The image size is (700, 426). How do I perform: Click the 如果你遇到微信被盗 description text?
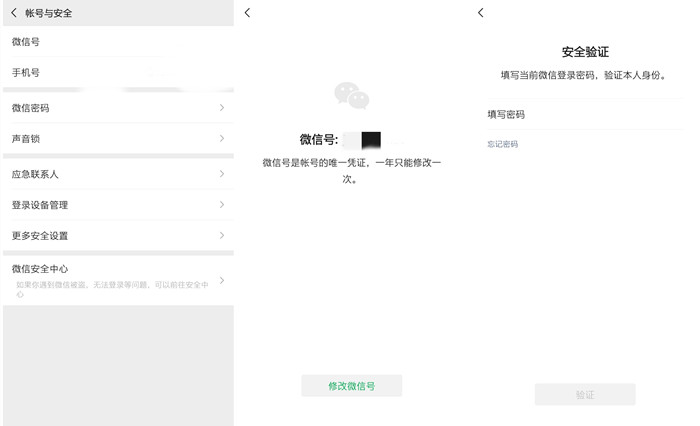[112, 289]
